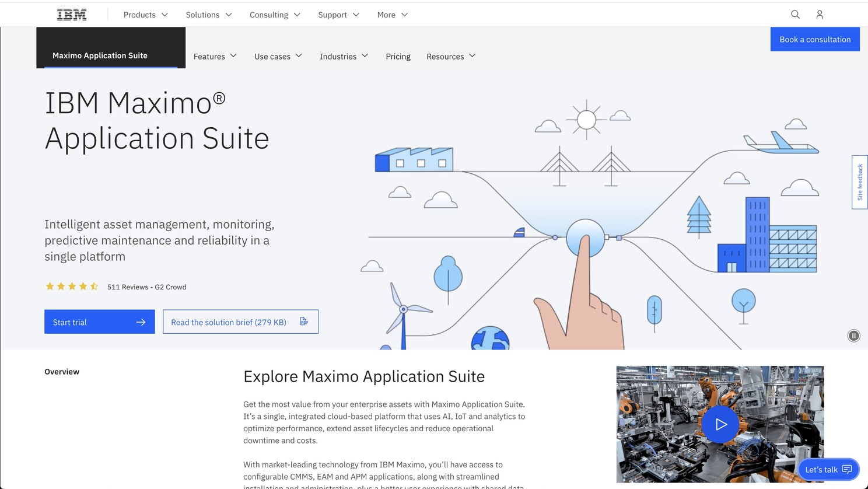The image size is (868, 489).
Task: Click the Let's talk chat button
Action: click(x=828, y=469)
